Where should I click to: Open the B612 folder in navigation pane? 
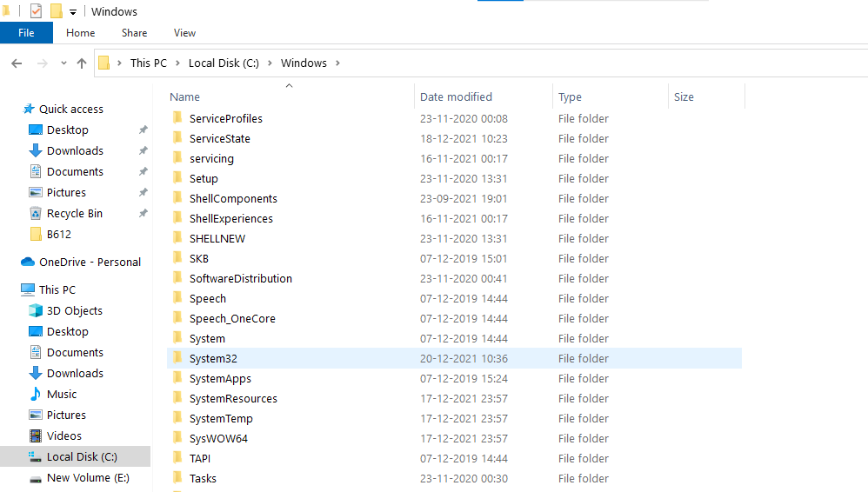(x=58, y=234)
